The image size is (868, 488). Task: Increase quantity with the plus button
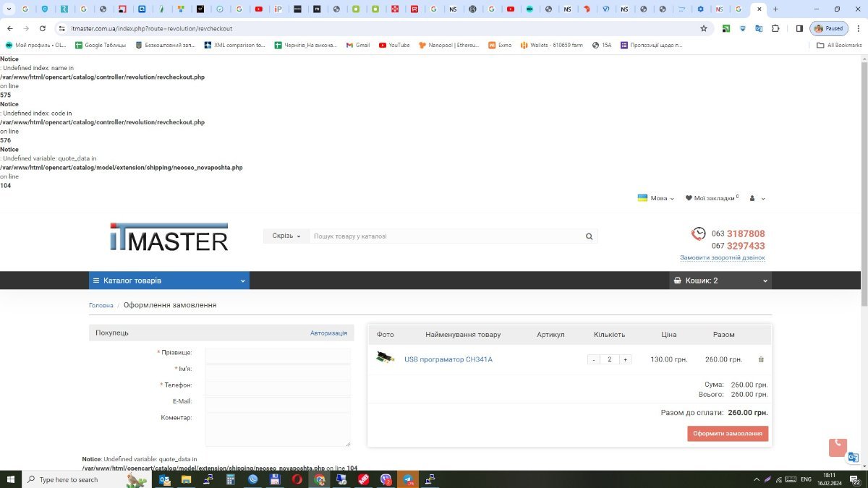point(625,359)
